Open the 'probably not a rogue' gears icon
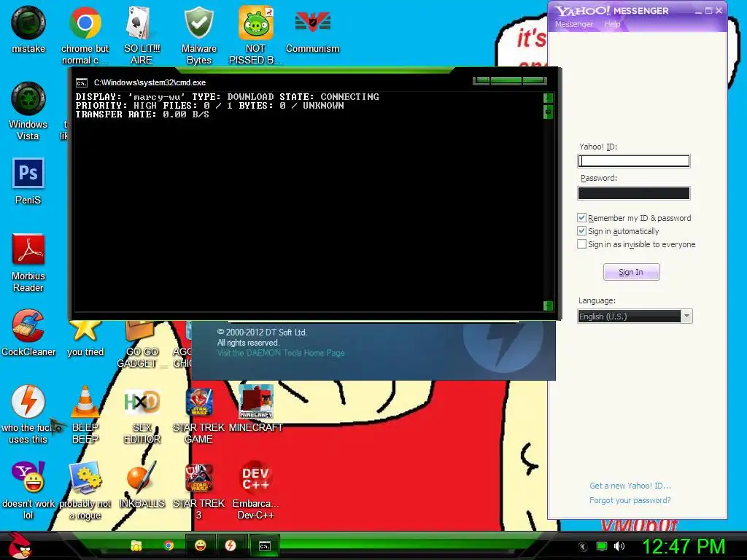747x560 pixels. pos(85,477)
